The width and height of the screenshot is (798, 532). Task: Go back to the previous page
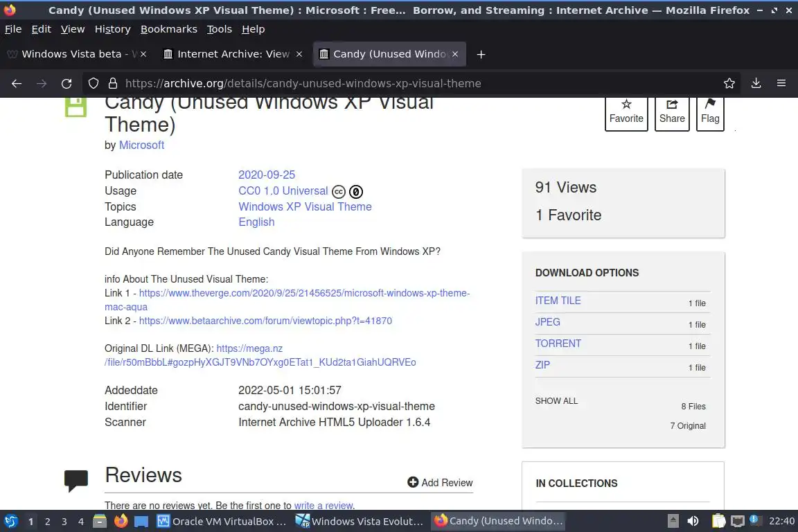pos(17,84)
